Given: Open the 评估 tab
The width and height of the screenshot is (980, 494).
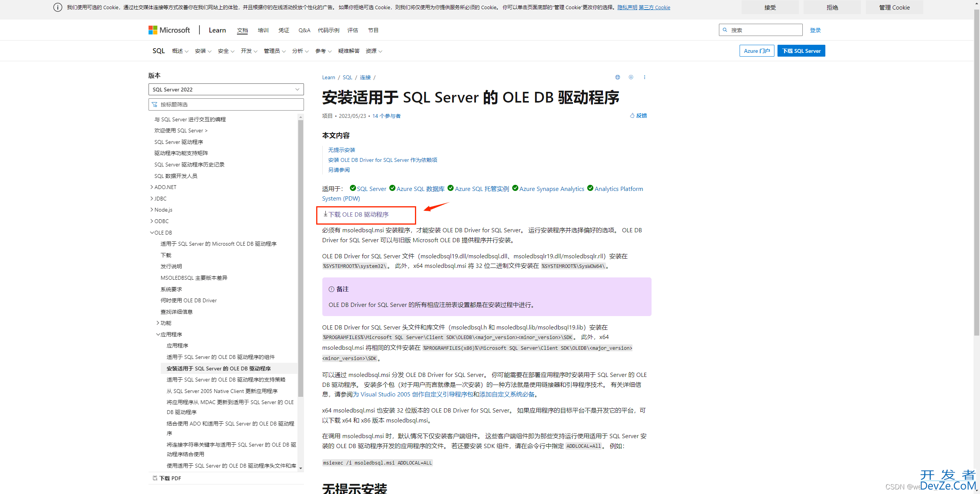Looking at the screenshot, I should point(353,30).
